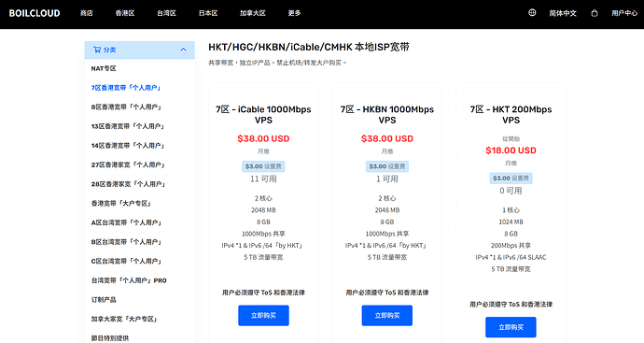Collapse the 分类 category panel chevron
Screen dimensions: 644x343
point(183,50)
